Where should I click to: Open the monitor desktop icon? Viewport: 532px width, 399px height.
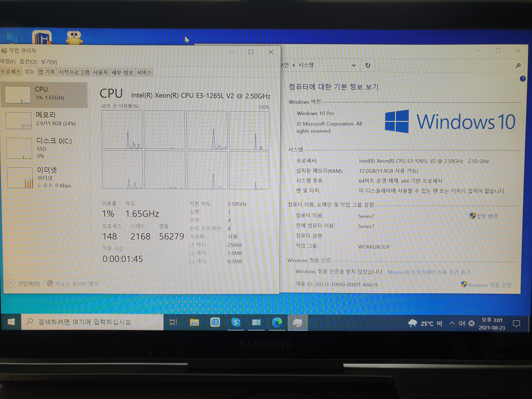(x=12, y=38)
